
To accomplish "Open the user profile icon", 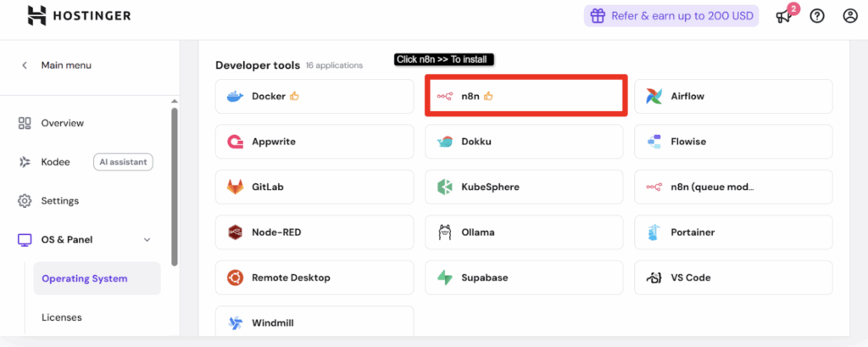I will (849, 16).
